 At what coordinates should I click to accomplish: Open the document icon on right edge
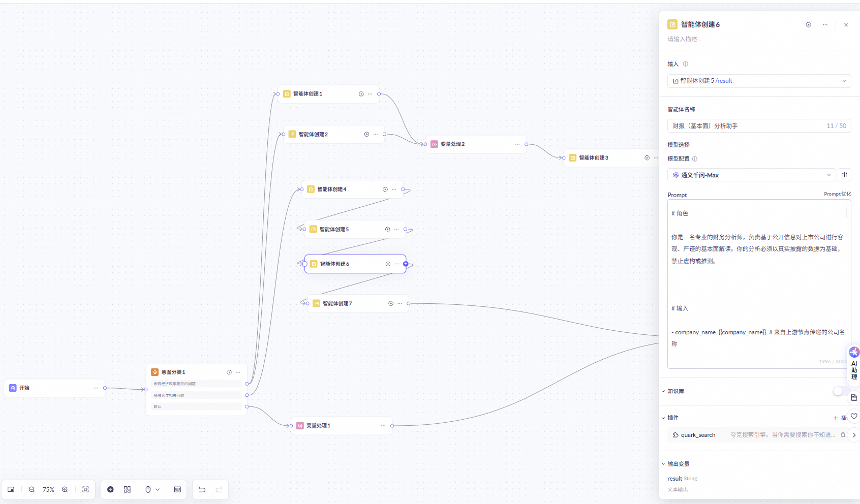854,397
